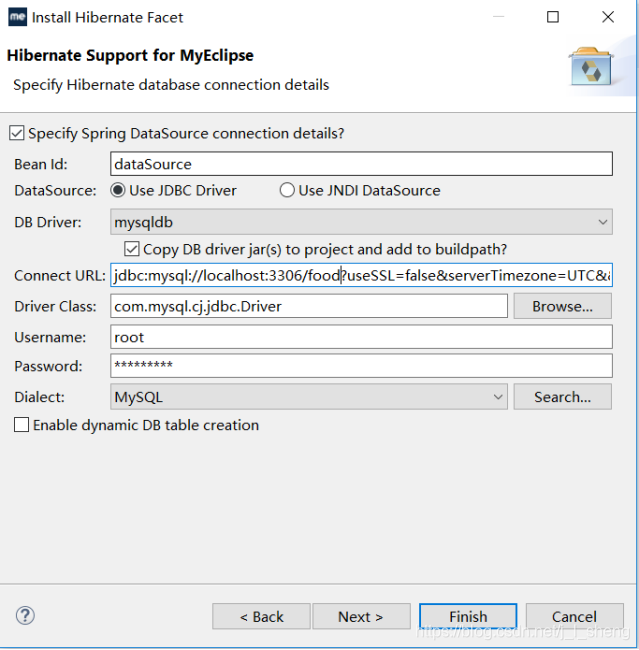Enable dynamic DB table creation checkbox
Screen dimensions: 639x650
point(21,425)
